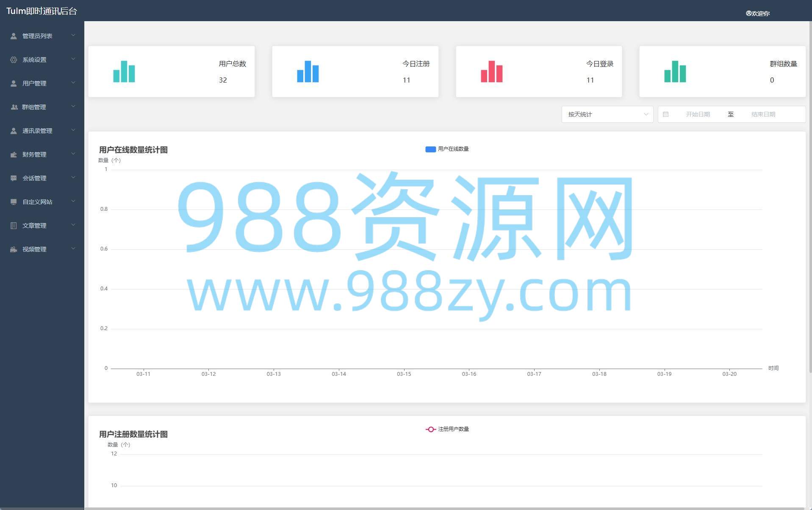
Task: Toggle 用户在线数量 legend series visibility
Action: [x=447, y=149]
